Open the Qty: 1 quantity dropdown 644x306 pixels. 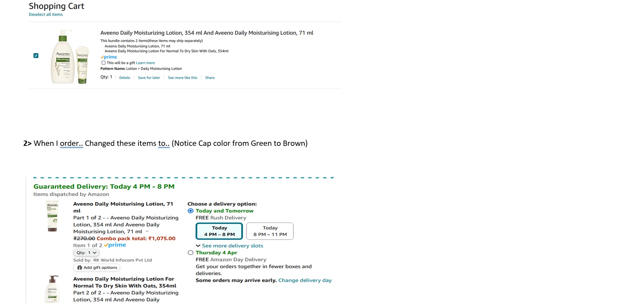click(x=86, y=253)
